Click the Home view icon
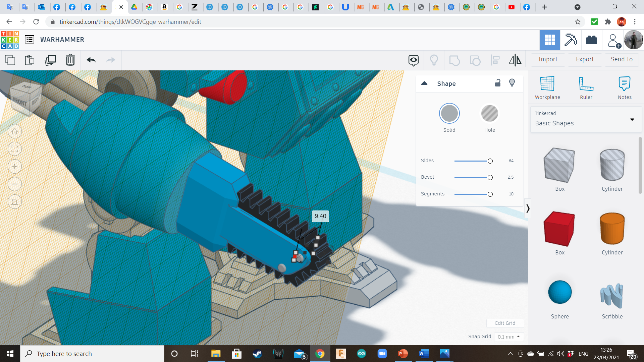644x362 pixels. (x=14, y=131)
